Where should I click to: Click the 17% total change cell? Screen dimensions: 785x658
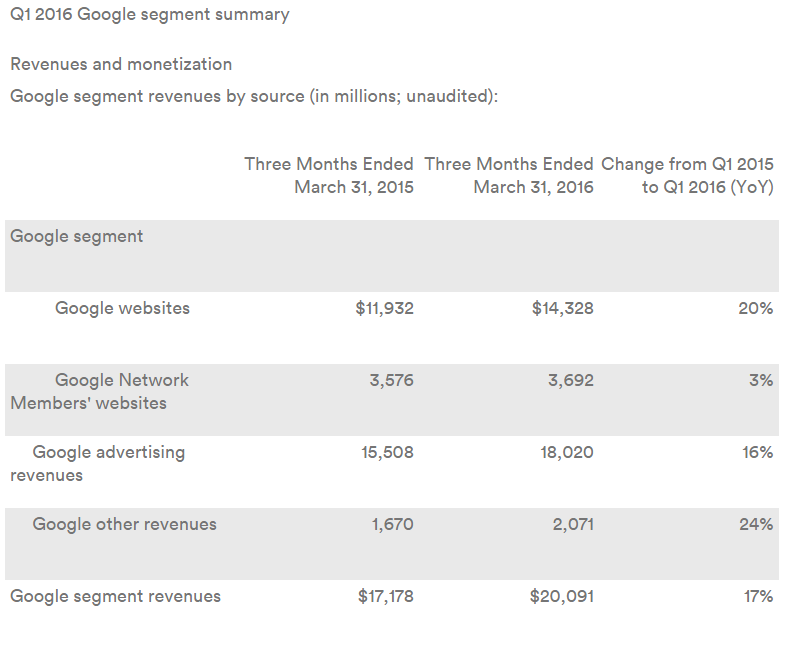757,596
